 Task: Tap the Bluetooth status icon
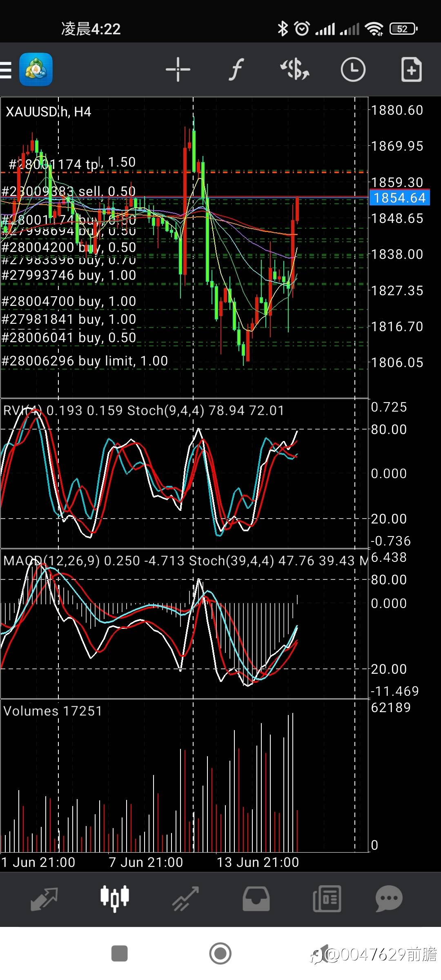[283, 29]
